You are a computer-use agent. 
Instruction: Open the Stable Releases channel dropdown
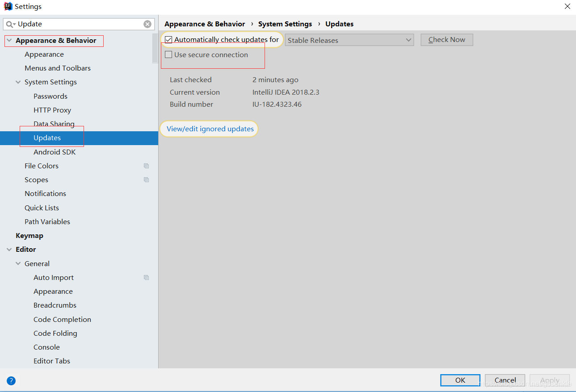click(349, 40)
